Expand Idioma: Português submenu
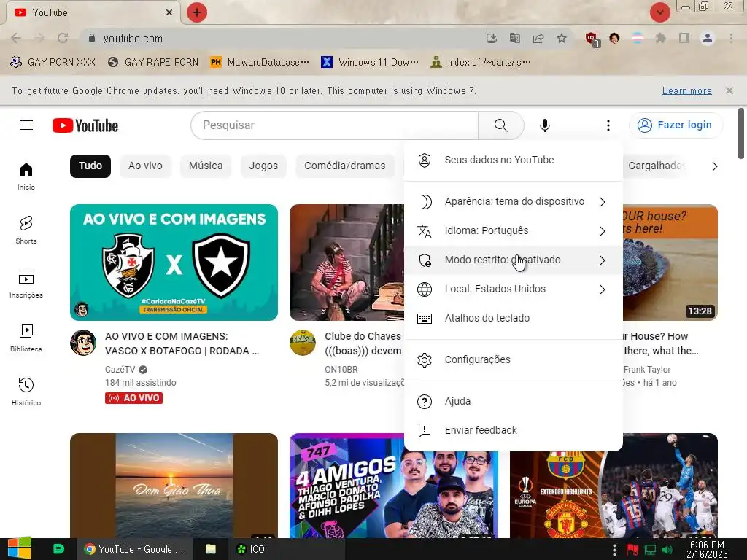The height and width of the screenshot is (560, 747). point(513,231)
